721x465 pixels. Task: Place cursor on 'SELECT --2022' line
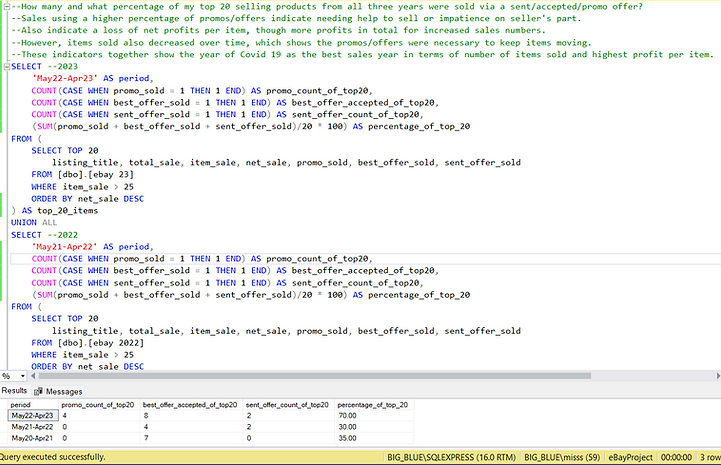click(45, 235)
